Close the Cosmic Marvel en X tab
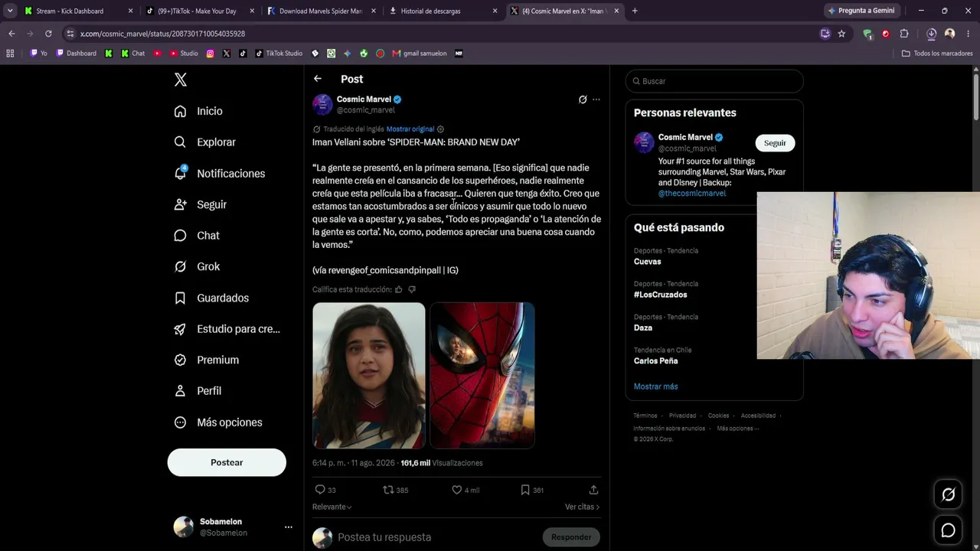This screenshot has height=551, width=980. 616,11
